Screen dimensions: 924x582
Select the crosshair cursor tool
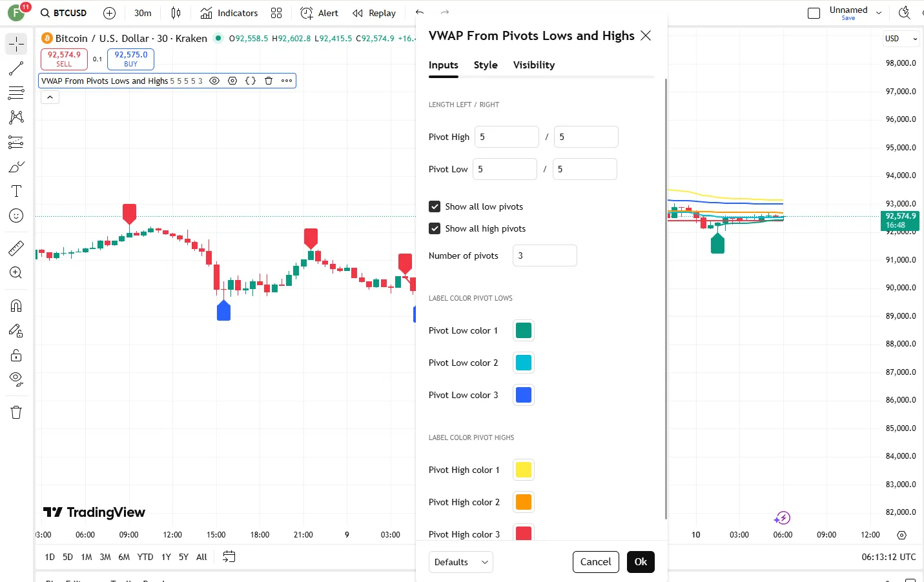pos(16,44)
